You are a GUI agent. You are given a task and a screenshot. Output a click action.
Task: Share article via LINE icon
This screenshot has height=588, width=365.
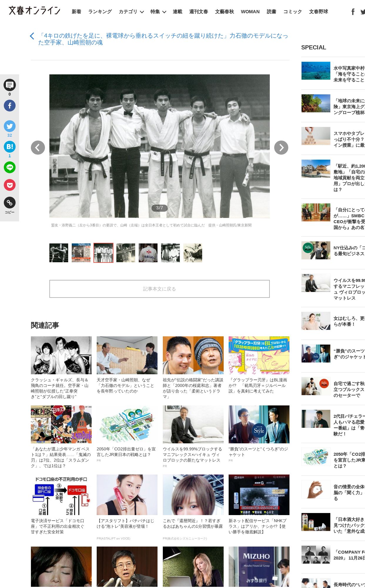(10, 167)
